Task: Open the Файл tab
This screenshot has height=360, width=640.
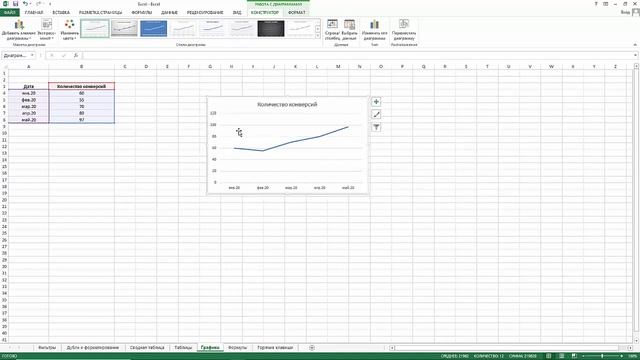Action: coord(9,13)
